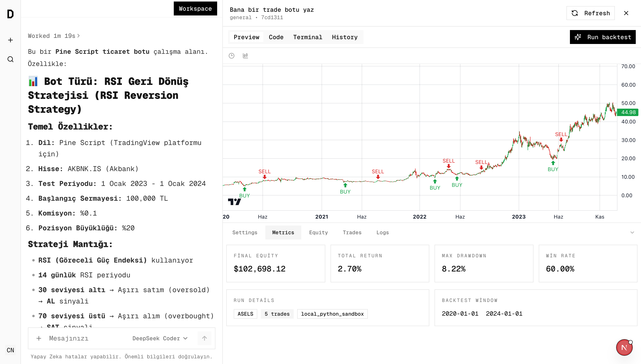The width and height of the screenshot is (641, 364).
Task: Close the workspace panel with the X
Action: (x=626, y=13)
